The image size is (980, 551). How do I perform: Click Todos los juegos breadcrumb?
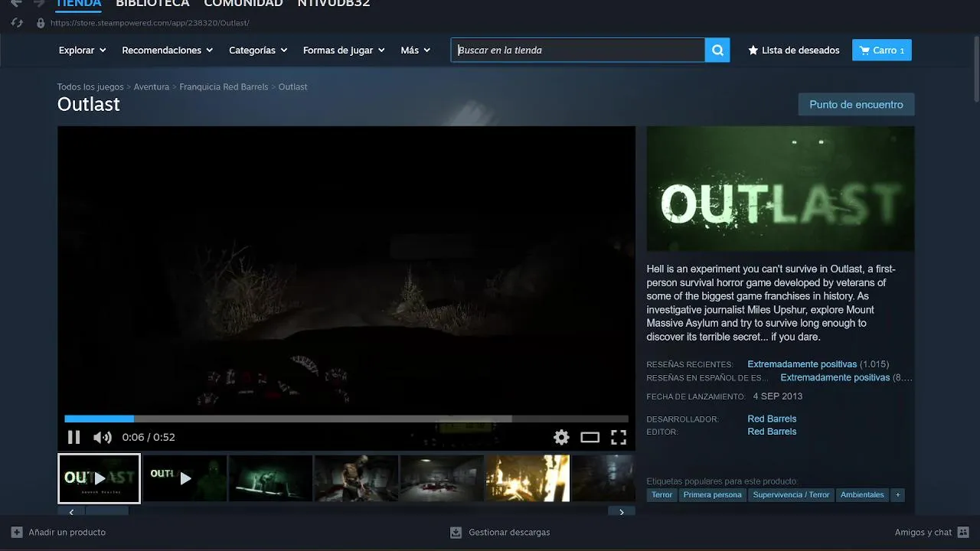(90, 87)
